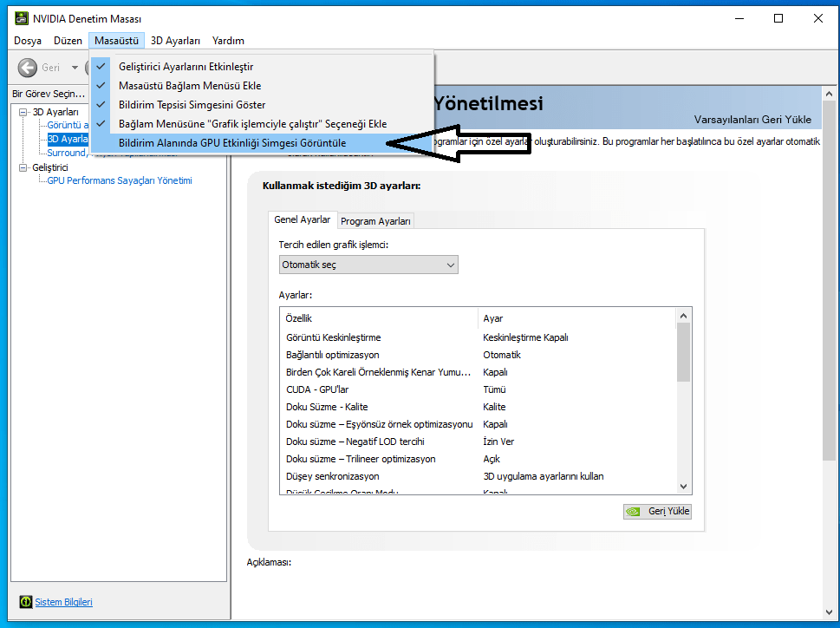Click the Ayar column header
This screenshot has height=628, width=840.
577,318
